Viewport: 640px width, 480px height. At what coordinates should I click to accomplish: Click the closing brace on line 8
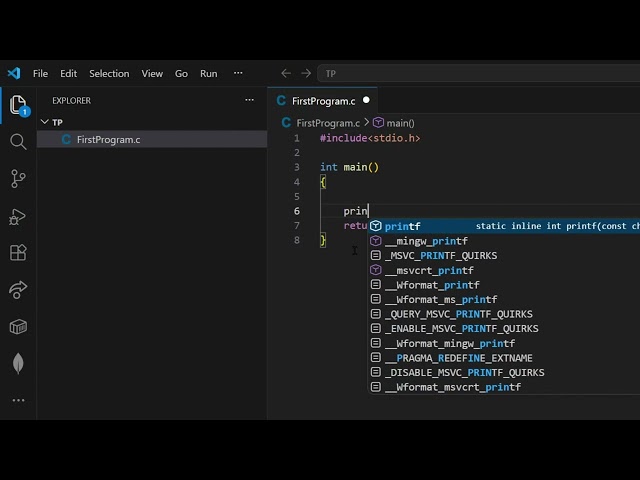[323, 240]
